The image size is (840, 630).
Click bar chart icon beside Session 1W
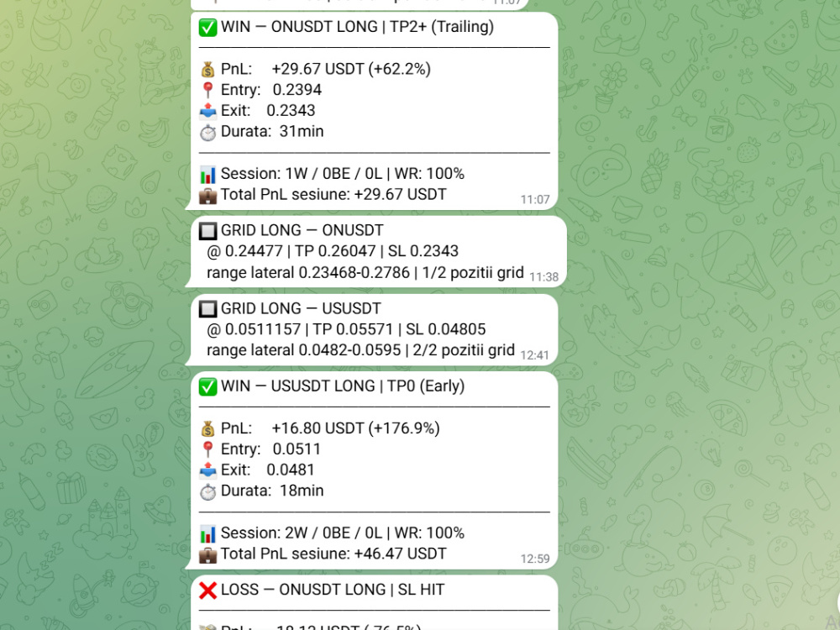[x=207, y=174]
